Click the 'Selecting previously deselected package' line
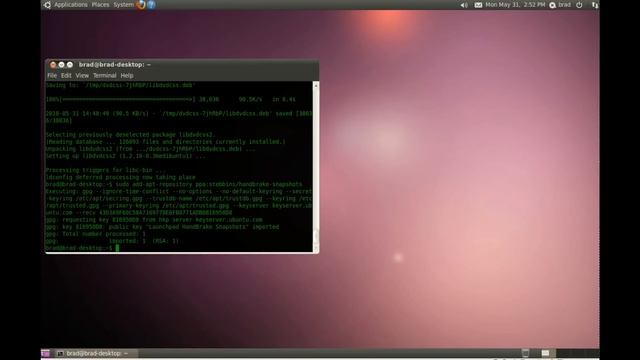 pyautogui.click(x=130, y=135)
